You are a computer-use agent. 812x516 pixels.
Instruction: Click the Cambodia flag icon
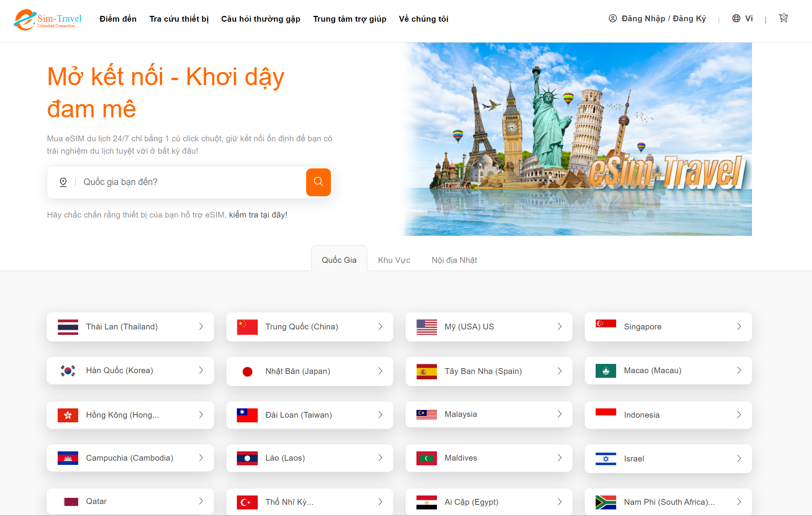coord(68,458)
